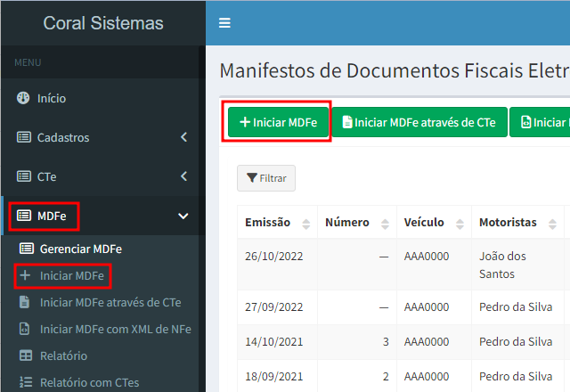Collapse the MDFe submenu chevron
This screenshot has width=570, height=392.
183,216
